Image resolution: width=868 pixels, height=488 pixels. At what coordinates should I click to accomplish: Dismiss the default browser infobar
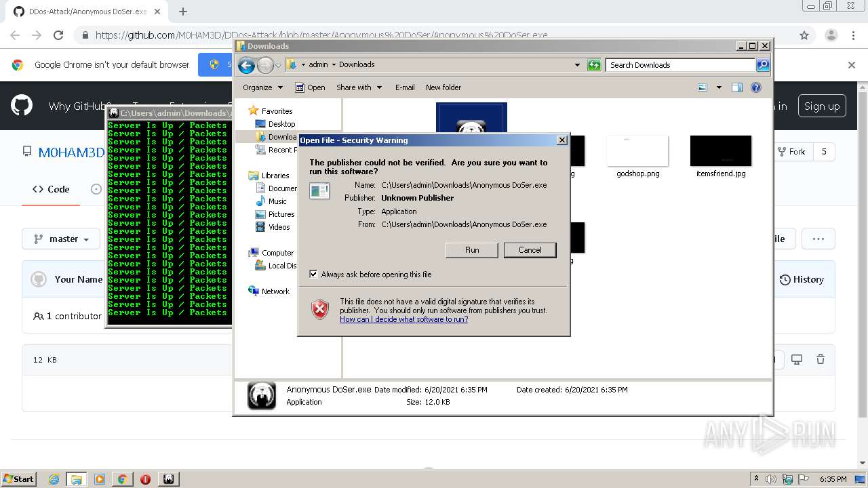[x=852, y=65]
